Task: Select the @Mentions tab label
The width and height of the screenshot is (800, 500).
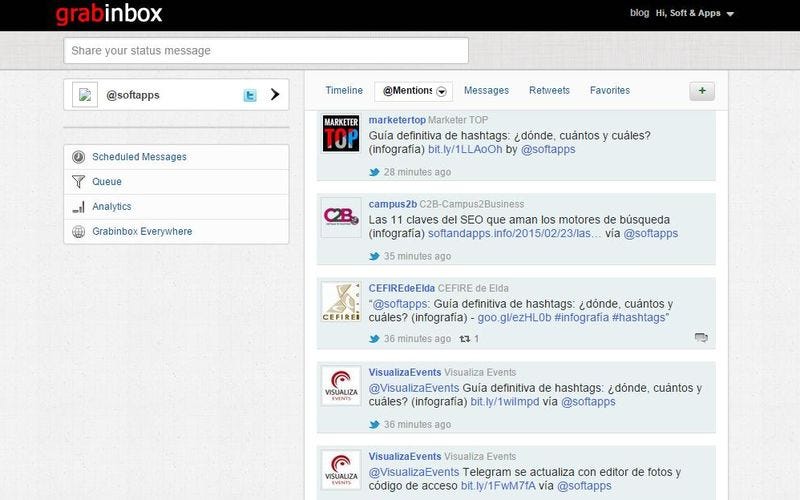Action: pyautogui.click(x=407, y=90)
